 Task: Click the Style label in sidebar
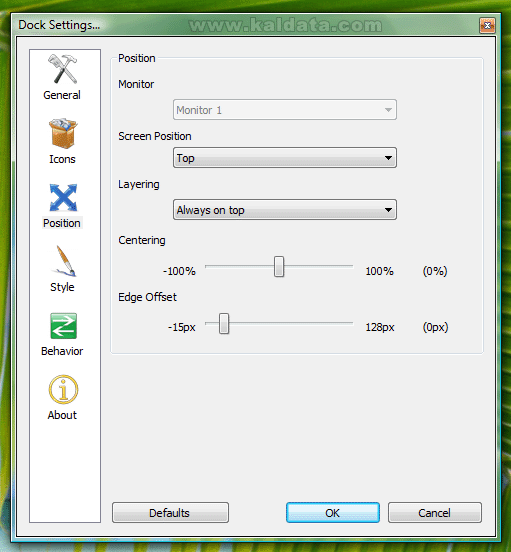coord(62,287)
